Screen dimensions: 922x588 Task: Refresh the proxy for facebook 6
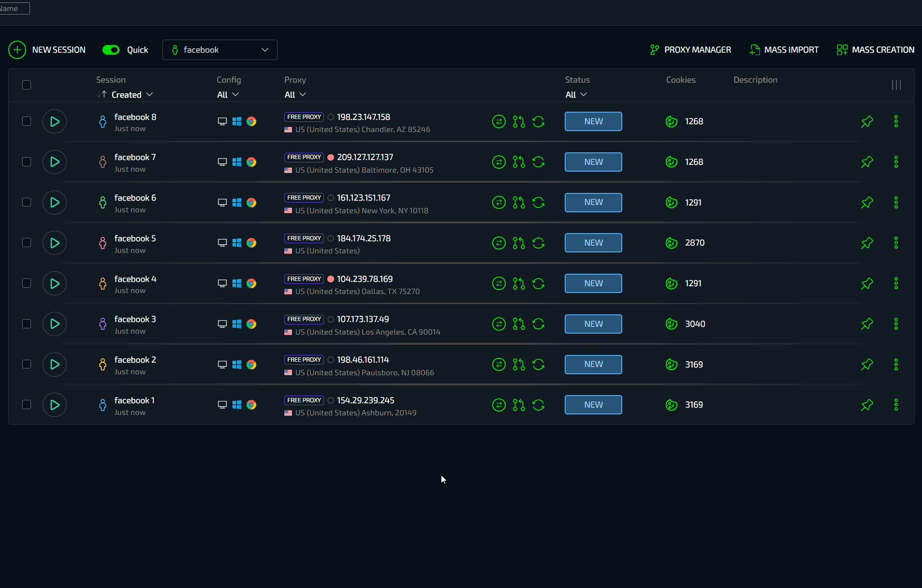coord(538,203)
